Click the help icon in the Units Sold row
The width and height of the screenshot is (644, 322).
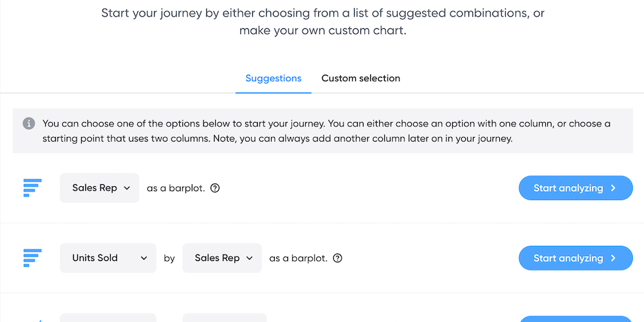[338, 258]
